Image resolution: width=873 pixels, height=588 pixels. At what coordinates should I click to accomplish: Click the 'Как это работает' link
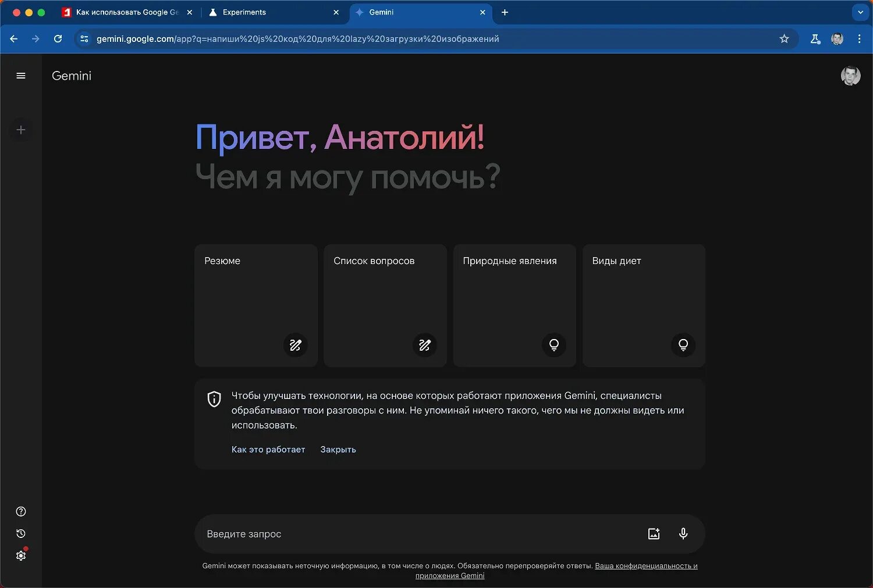coord(268,450)
